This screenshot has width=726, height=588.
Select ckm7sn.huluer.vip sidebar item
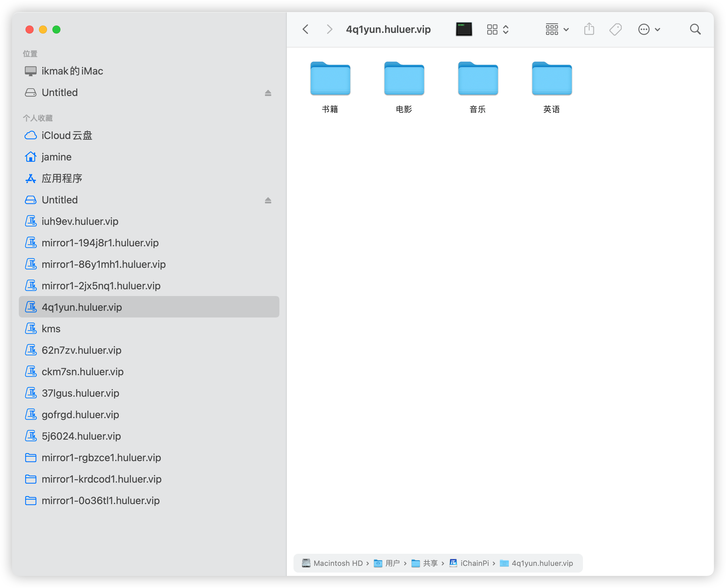(149, 372)
